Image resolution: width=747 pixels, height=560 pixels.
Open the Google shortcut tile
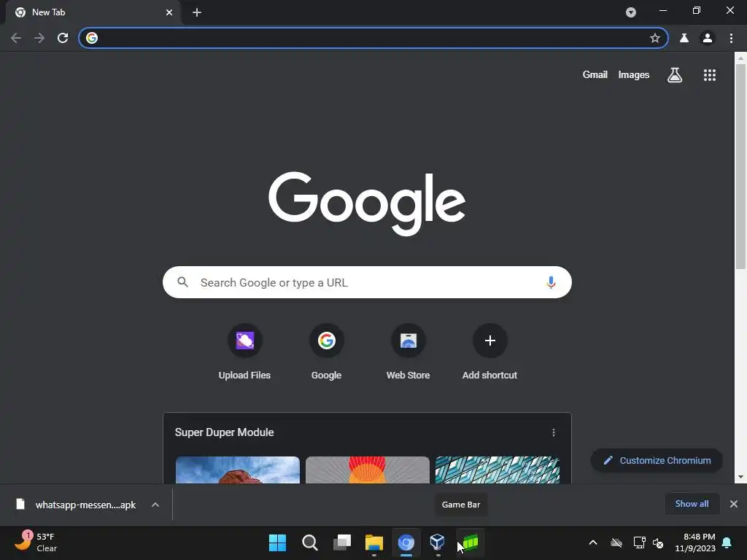tap(326, 352)
